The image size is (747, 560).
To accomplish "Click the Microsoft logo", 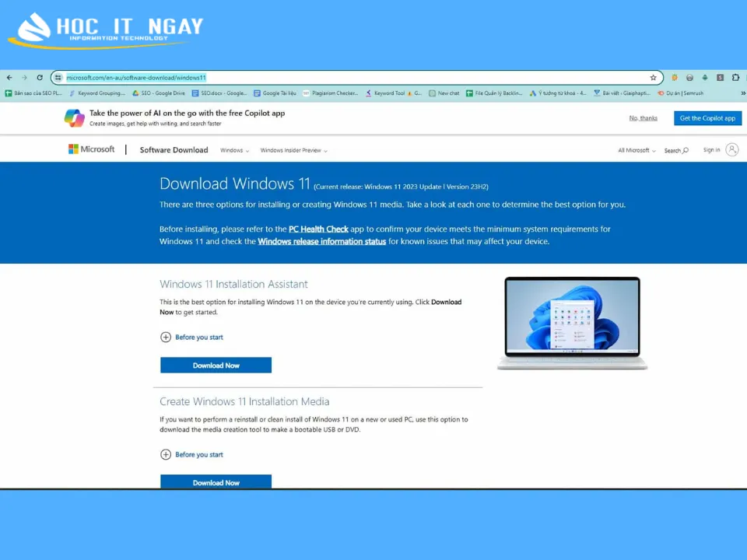I will pyautogui.click(x=92, y=149).
